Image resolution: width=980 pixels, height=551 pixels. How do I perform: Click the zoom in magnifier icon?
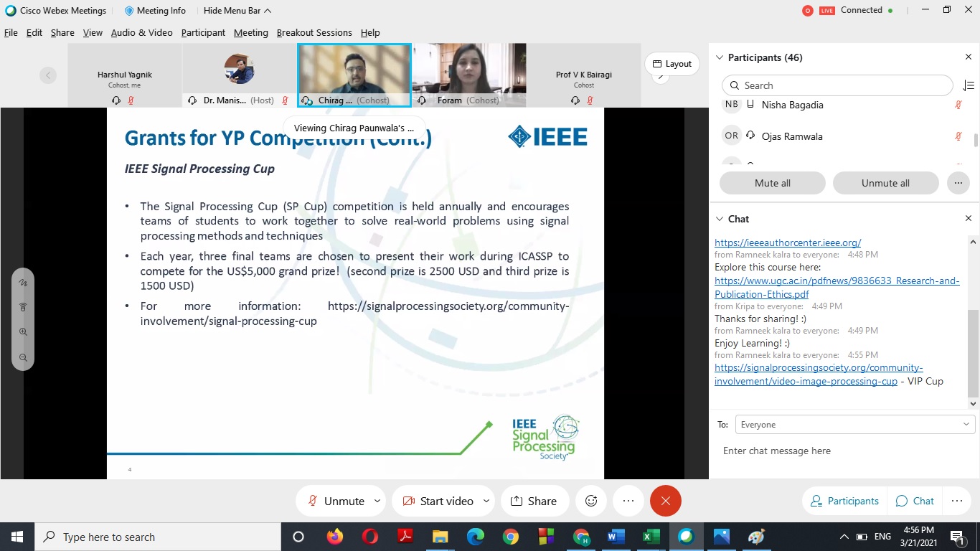click(23, 332)
